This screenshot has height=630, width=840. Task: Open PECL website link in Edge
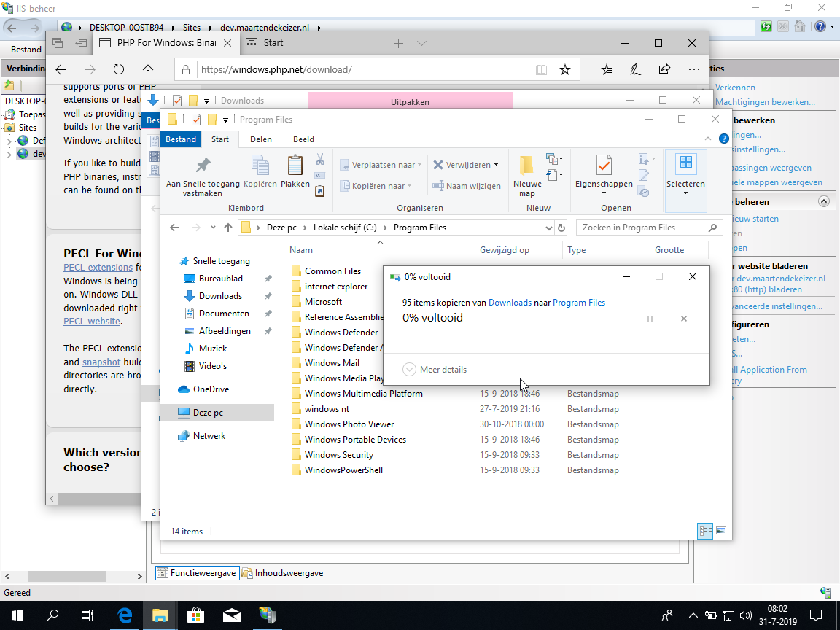(92, 322)
